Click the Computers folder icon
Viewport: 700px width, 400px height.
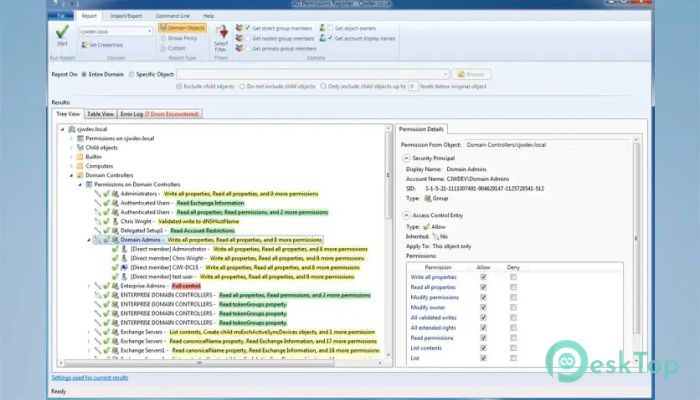click(x=80, y=166)
